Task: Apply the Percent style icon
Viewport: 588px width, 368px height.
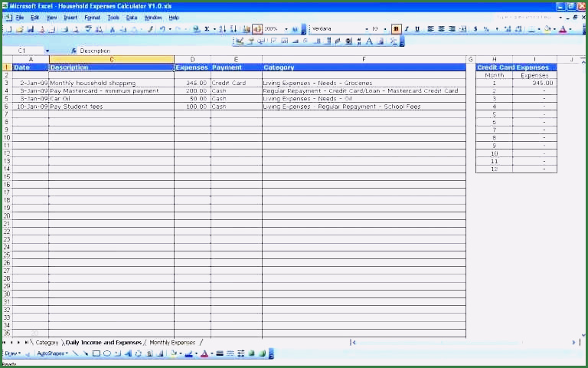Action: click(x=486, y=29)
